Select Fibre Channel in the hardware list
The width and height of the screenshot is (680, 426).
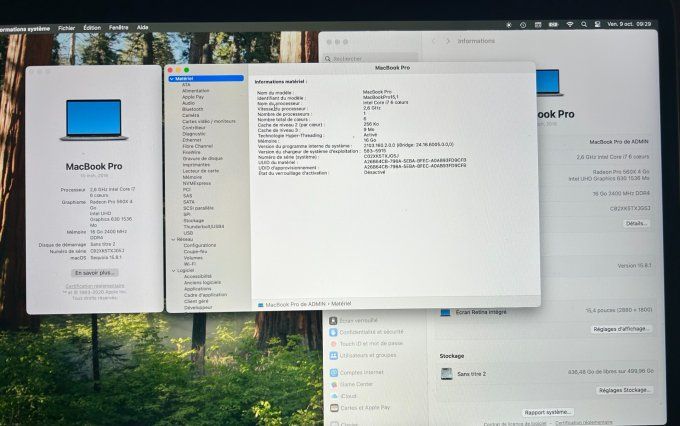(x=198, y=146)
